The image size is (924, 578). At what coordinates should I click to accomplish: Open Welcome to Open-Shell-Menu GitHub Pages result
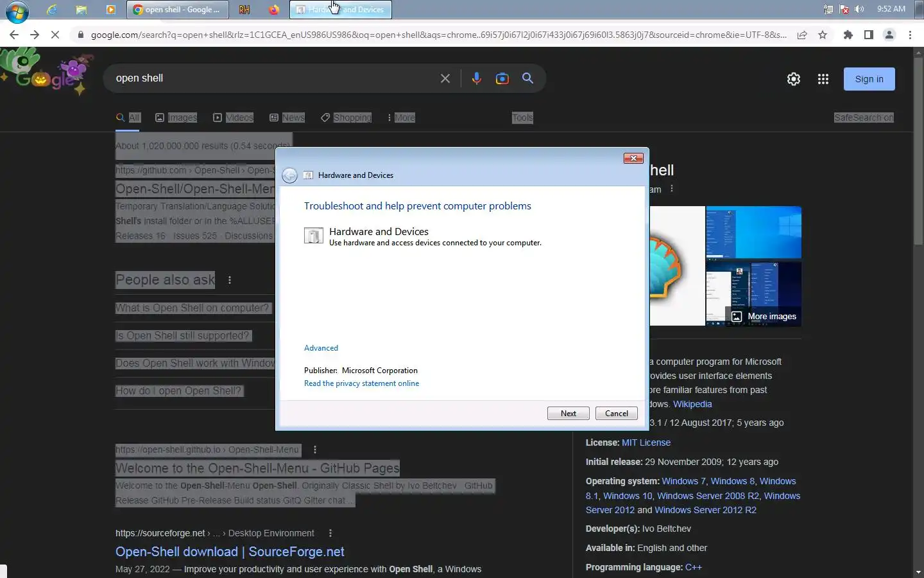257,468
